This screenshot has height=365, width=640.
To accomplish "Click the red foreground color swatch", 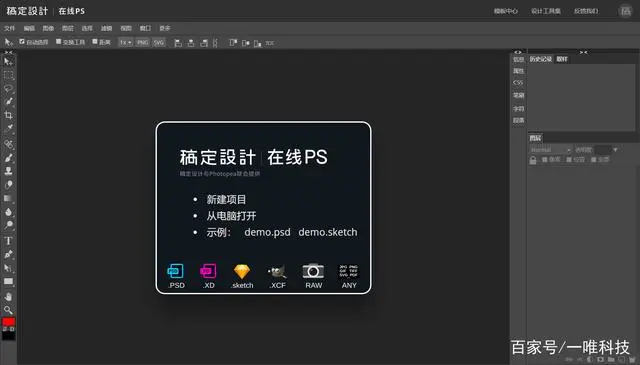I will 8,323.
